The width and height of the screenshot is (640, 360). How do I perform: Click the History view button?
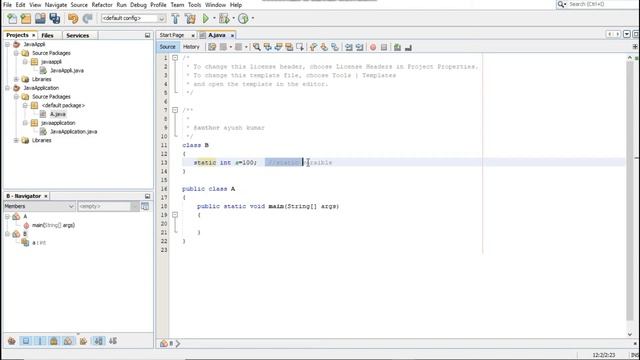[191, 47]
